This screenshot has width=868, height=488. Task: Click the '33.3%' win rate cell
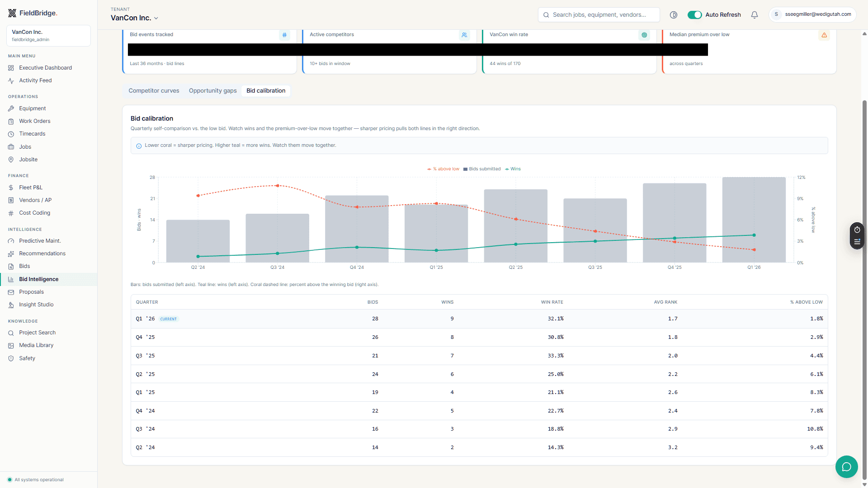556,356
